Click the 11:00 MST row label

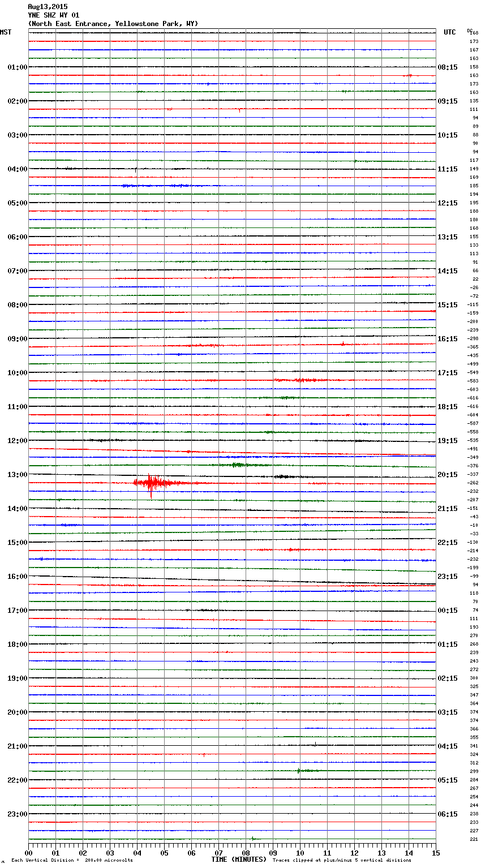point(18,407)
